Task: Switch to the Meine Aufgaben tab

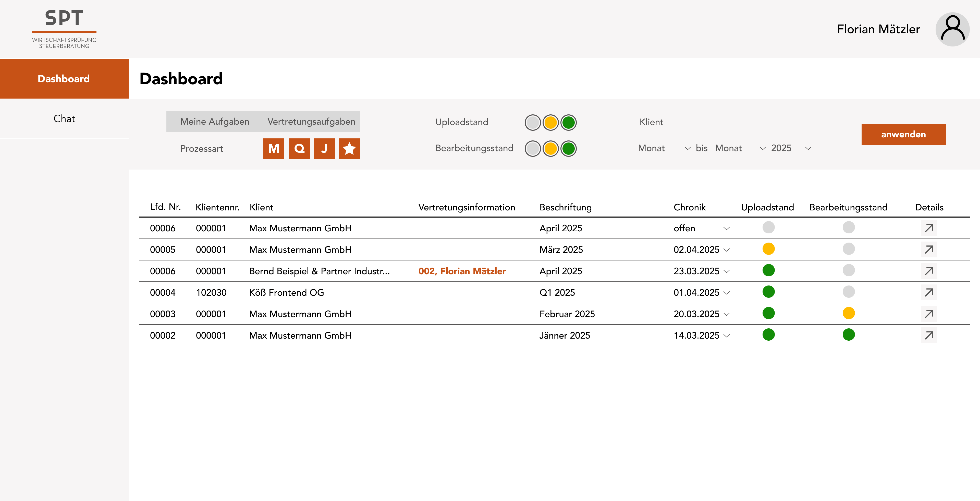Action: click(x=215, y=122)
